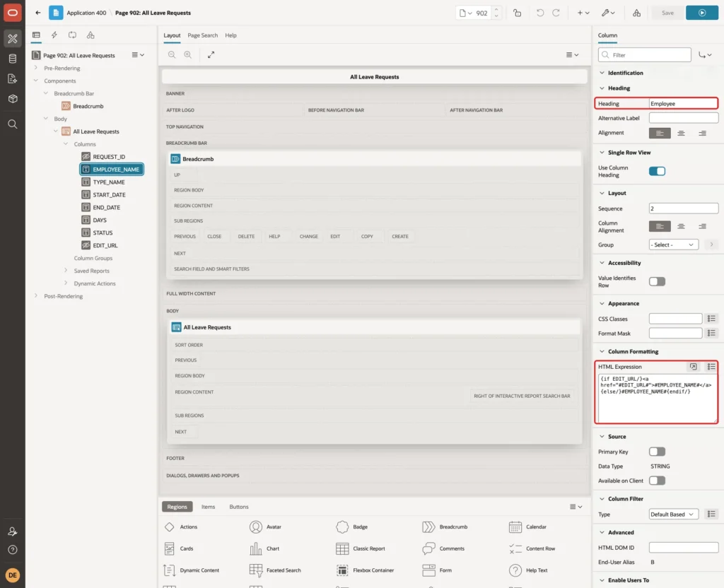This screenshot has width=724, height=588.
Task: Select the TYPE_NAME column
Action: point(108,182)
